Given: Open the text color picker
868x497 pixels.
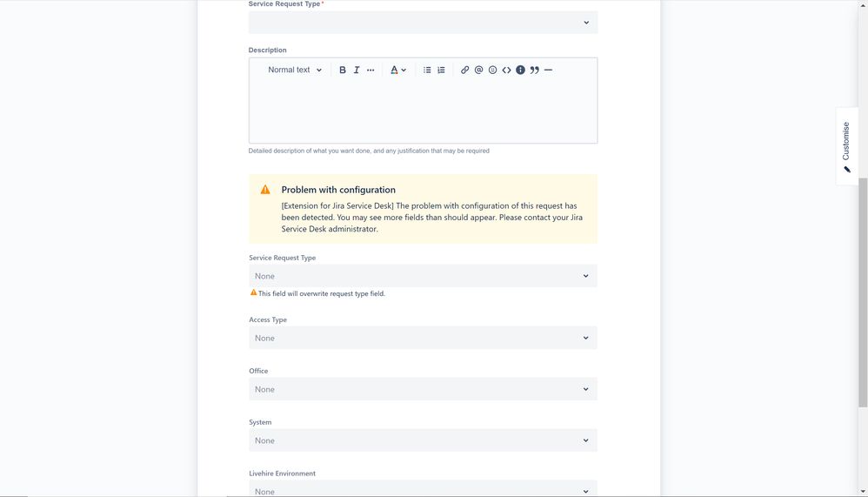Looking at the screenshot, I should tap(398, 70).
